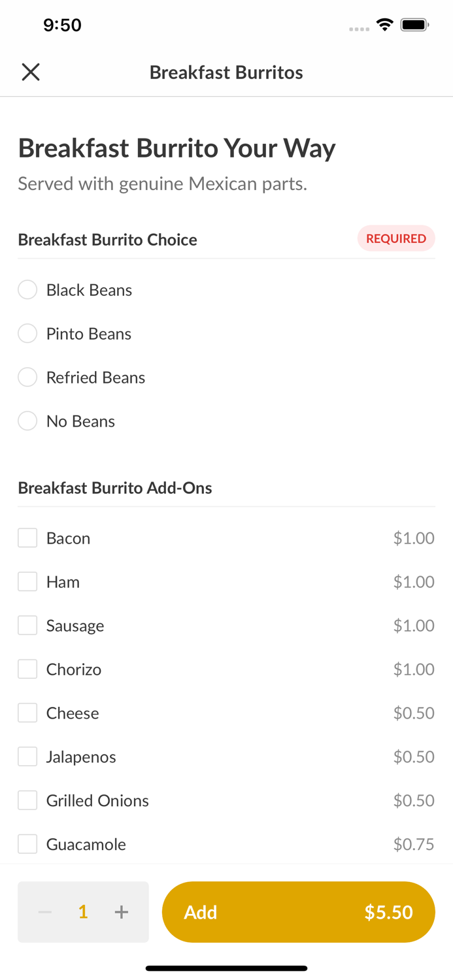Enable the Sausage add-on
Screen dimensions: 453x980
[x=27, y=625]
